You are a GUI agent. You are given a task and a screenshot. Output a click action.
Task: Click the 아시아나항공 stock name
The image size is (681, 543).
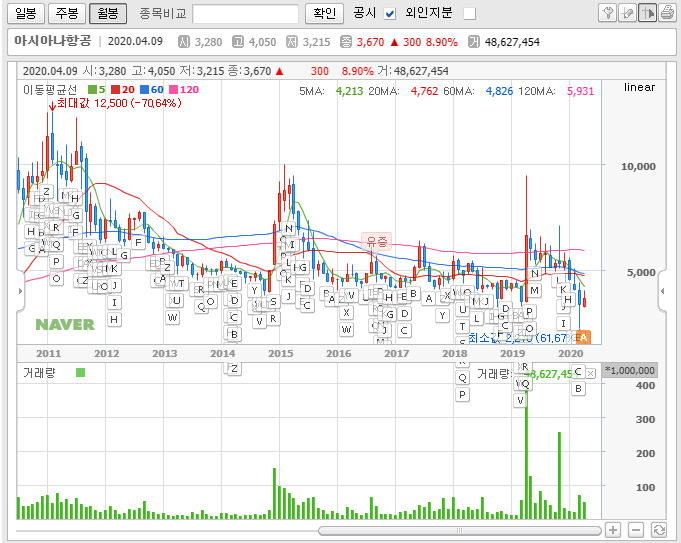[x=53, y=41]
